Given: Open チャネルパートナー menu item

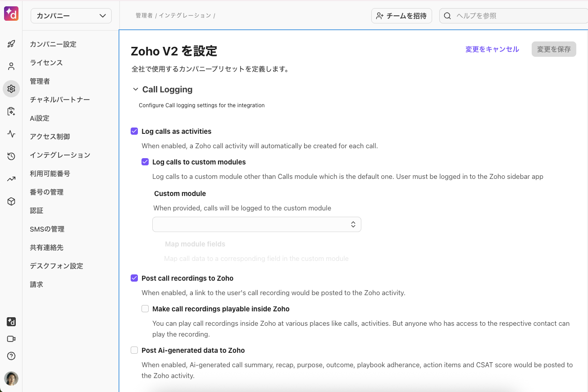Looking at the screenshot, I should point(60,100).
